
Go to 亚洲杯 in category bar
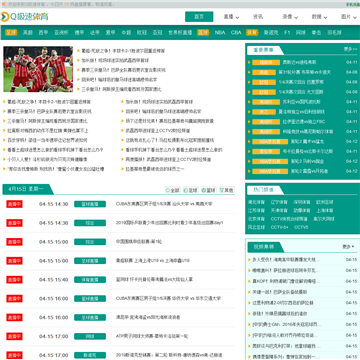tap(61, 33)
